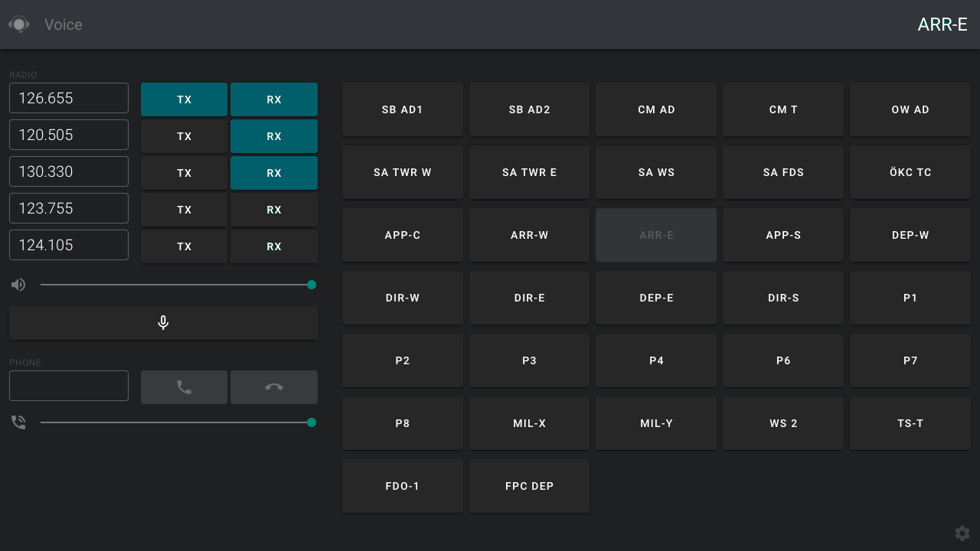Call the DIR-W position

(403, 298)
